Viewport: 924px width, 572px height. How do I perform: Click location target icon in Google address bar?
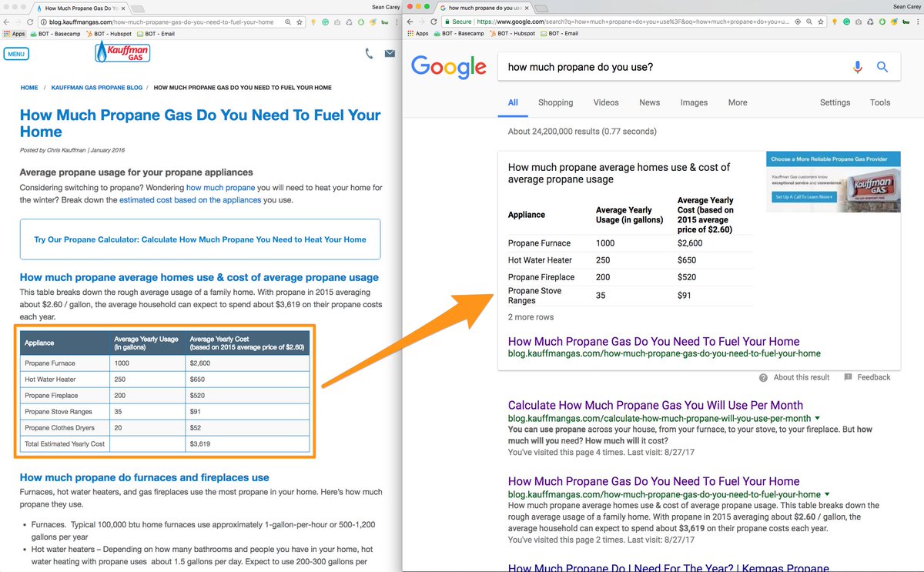coord(798,22)
